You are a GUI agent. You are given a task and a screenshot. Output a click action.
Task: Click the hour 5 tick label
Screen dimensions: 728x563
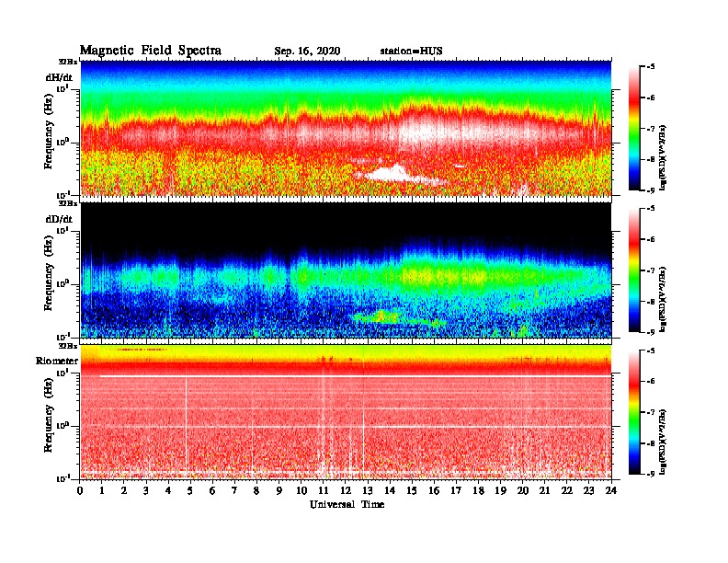(x=190, y=490)
